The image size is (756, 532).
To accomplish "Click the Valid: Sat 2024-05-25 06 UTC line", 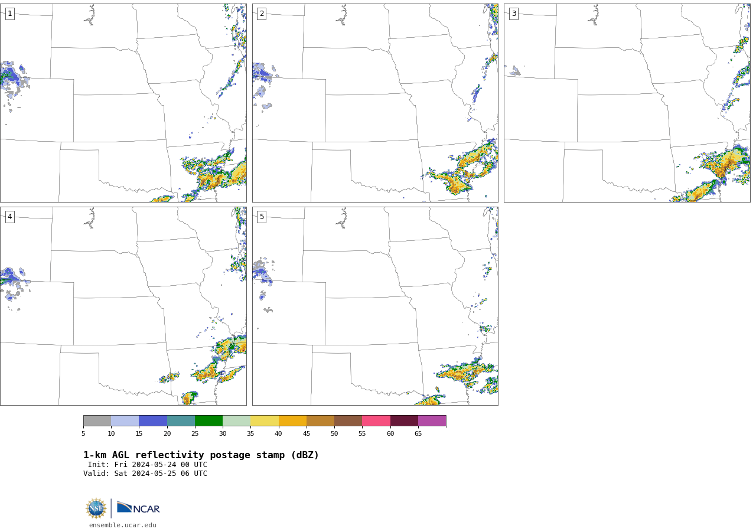I will point(145,474).
